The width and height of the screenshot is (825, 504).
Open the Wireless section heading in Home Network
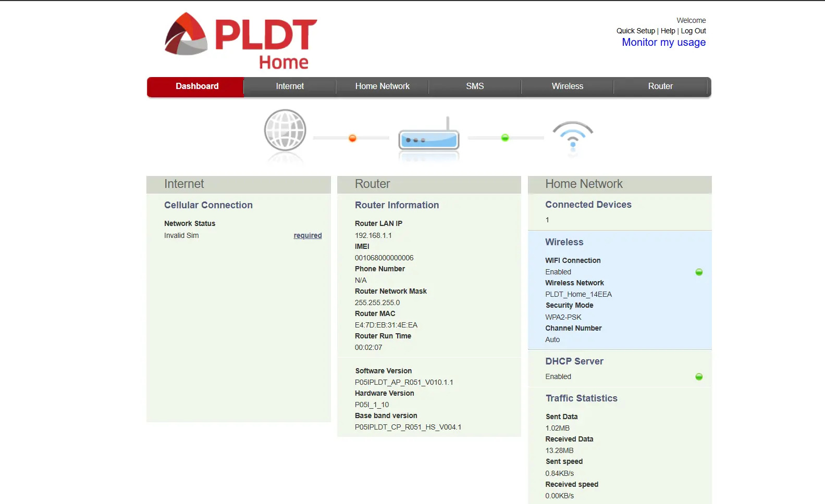564,242
